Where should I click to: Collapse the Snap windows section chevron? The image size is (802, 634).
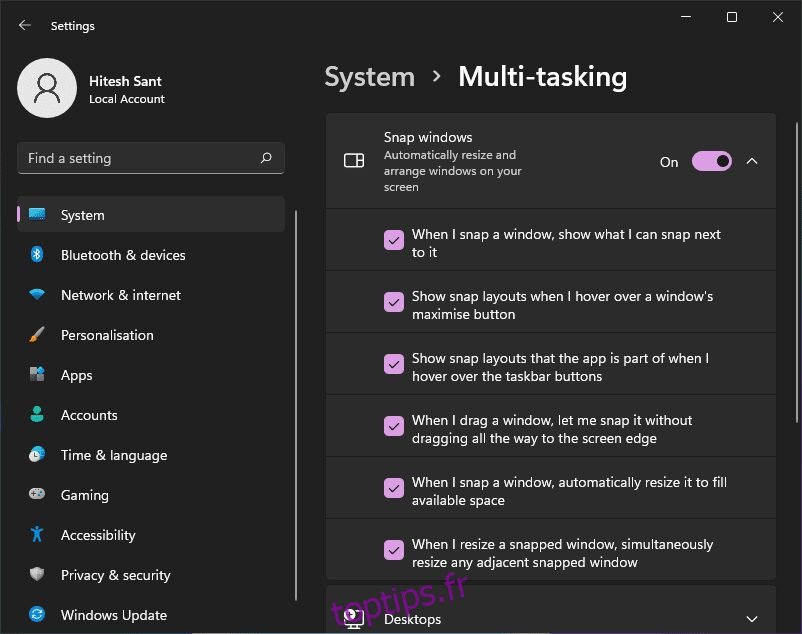pos(752,161)
